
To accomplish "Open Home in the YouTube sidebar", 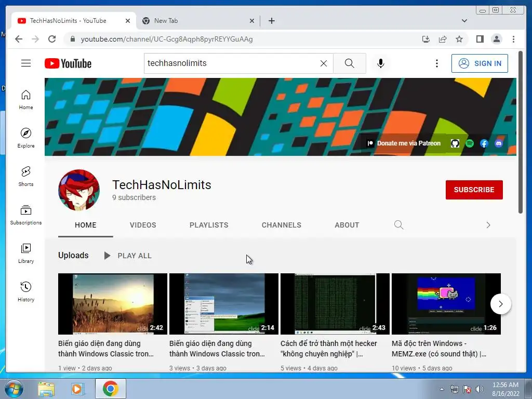I will point(26,100).
